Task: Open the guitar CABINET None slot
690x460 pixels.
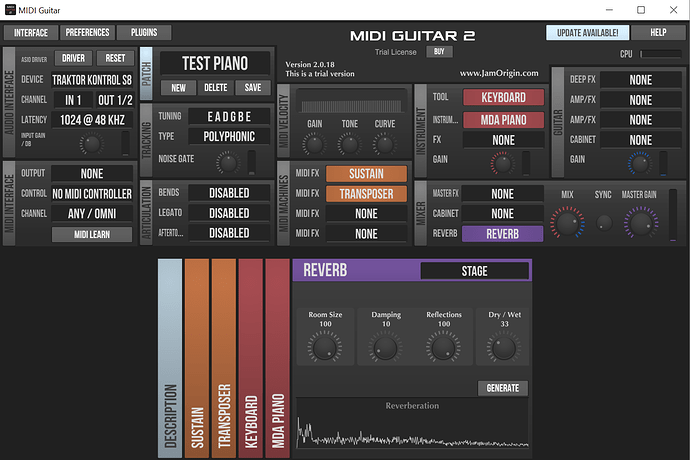Action: [641, 140]
